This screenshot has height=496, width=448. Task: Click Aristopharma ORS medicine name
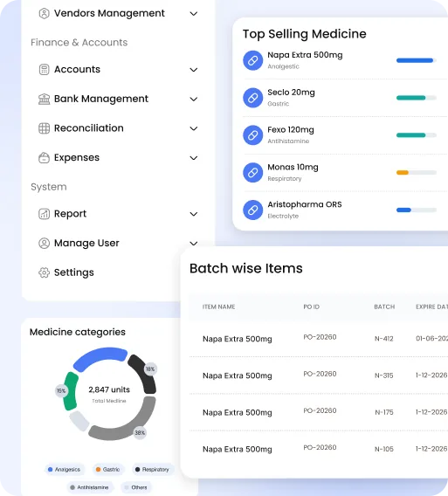pos(305,204)
